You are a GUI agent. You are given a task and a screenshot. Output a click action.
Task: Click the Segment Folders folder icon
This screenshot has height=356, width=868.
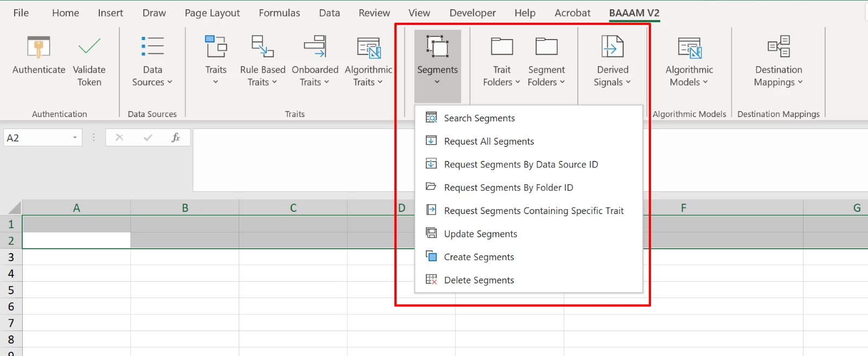tap(546, 47)
